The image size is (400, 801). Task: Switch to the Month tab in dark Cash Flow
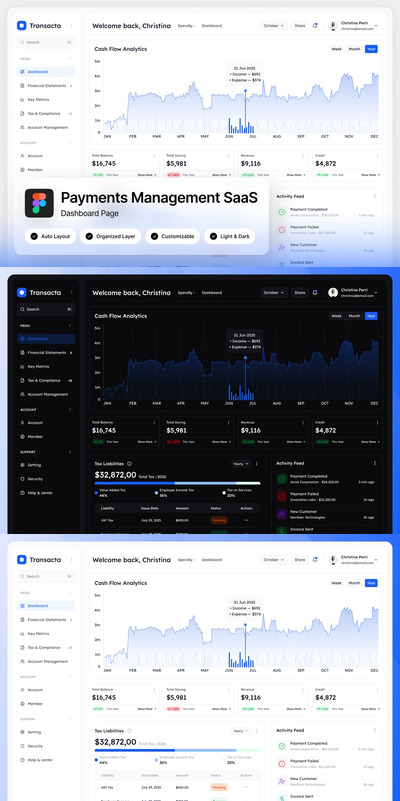354,316
